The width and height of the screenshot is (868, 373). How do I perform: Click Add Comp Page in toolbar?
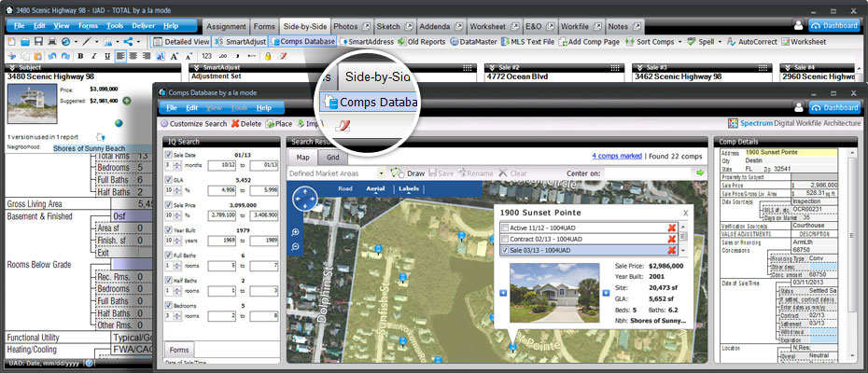click(x=589, y=42)
